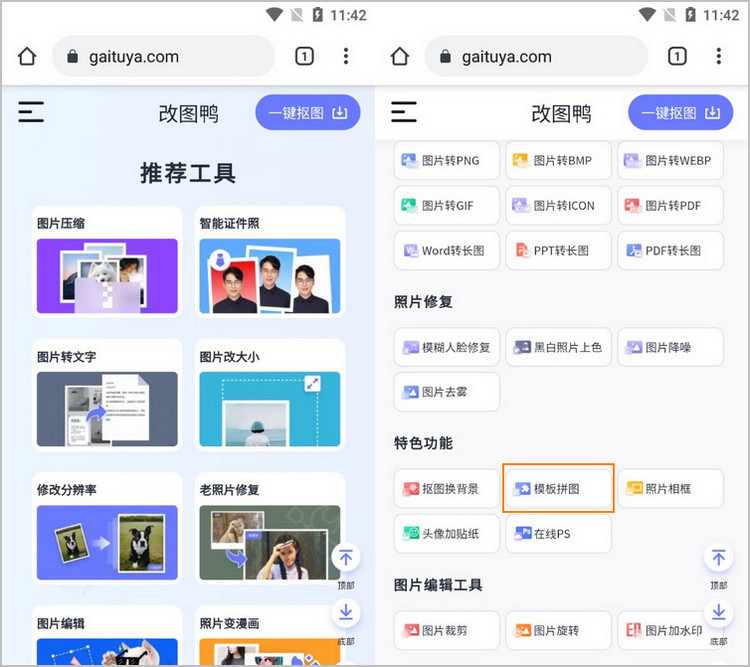This screenshot has height=667, width=750.
Task: Open hamburger menu in left browser screen
Action: (x=31, y=112)
